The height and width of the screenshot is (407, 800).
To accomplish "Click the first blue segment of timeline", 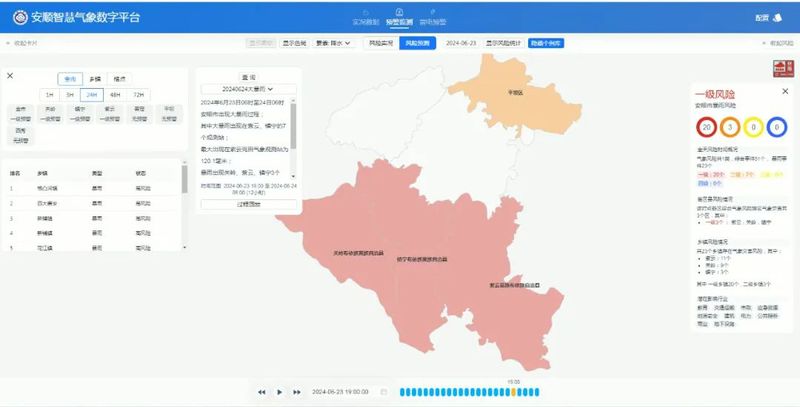I will pos(402,392).
